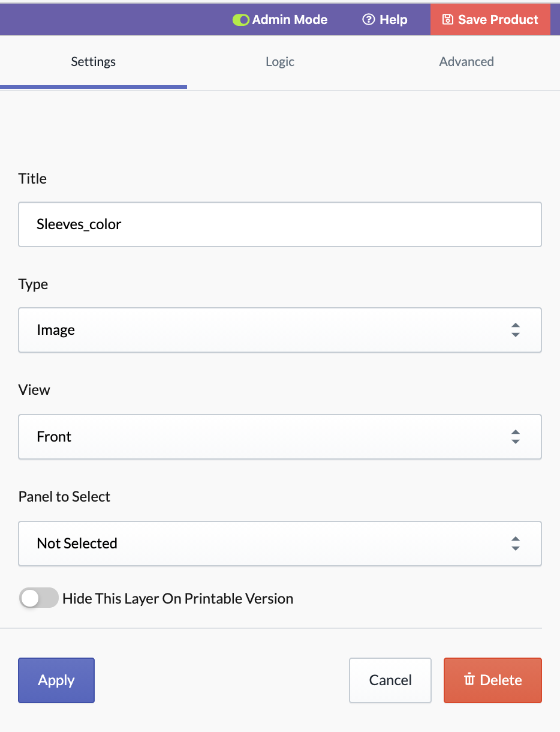Viewport: 560px width, 732px height.
Task: Click the trash can icon on Delete
Action: [469, 680]
